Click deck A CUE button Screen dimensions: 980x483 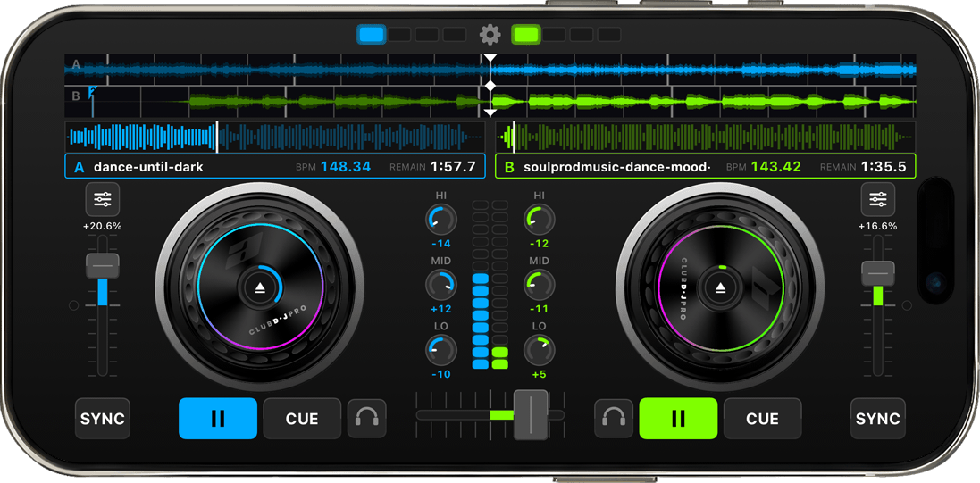click(x=303, y=418)
